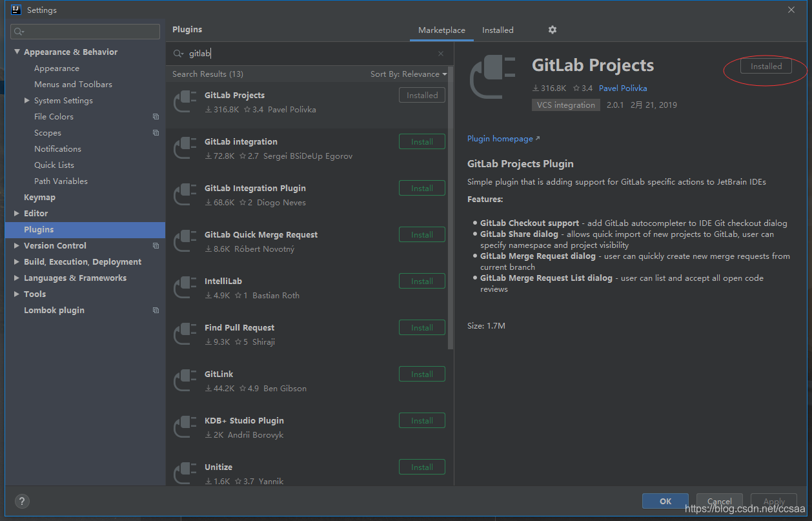Click the KDB+ Studio Plugin icon
812x521 pixels.
185,427
